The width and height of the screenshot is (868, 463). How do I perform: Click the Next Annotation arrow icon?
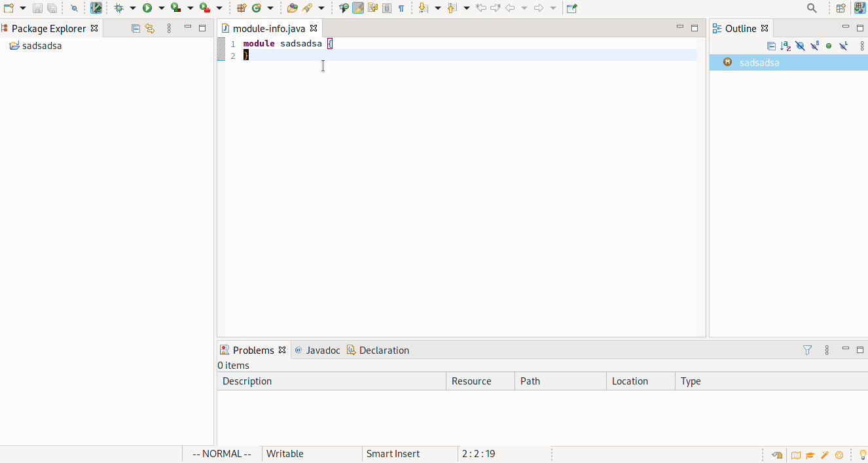(x=424, y=8)
